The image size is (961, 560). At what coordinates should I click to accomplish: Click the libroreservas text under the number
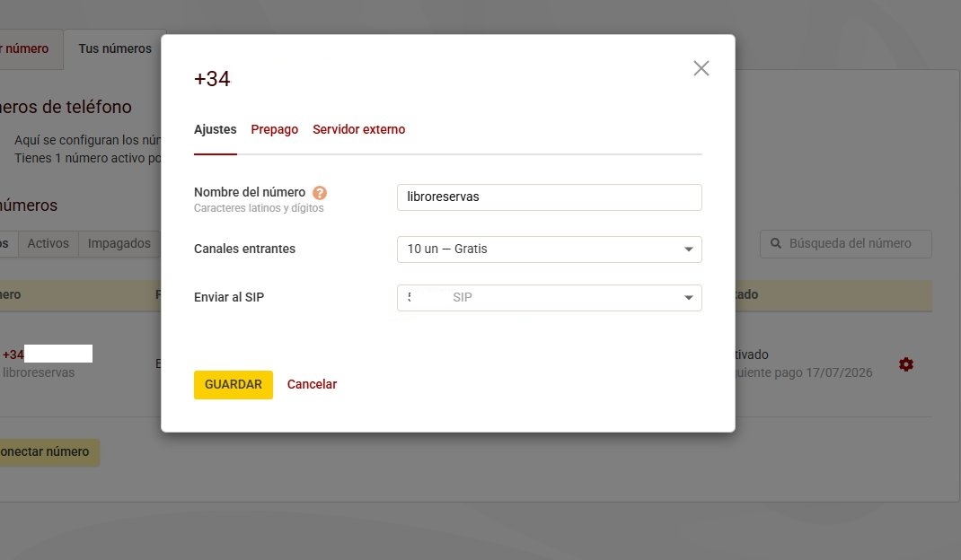38,372
